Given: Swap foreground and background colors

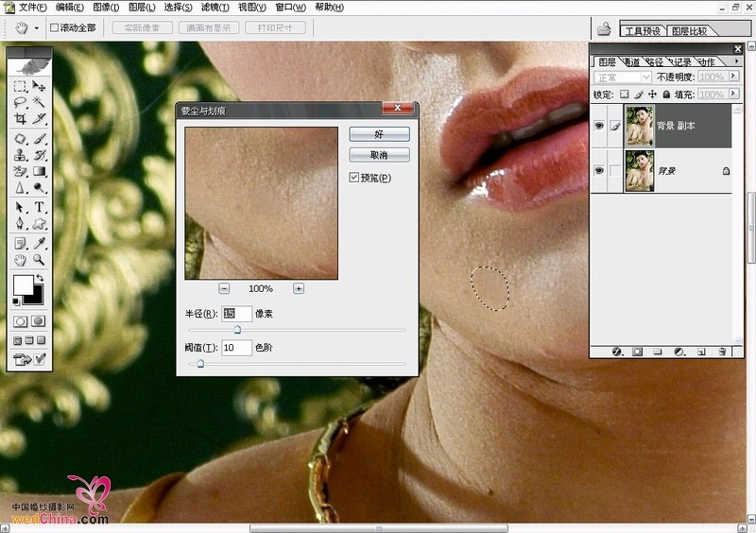Looking at the screenshot, I should click(x=40, y=278).
